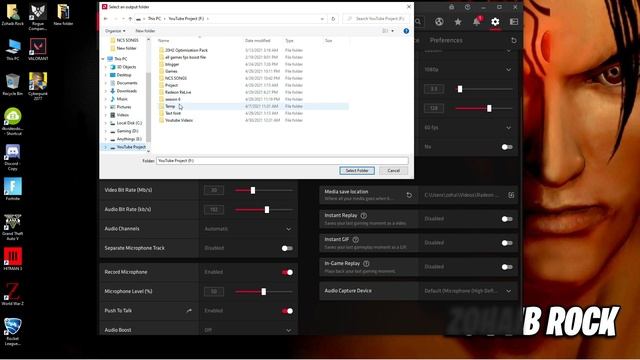This screenshot has width=640, height=360.
Task: Open the Organize menu in folder dialog
Action: point(115,31)
